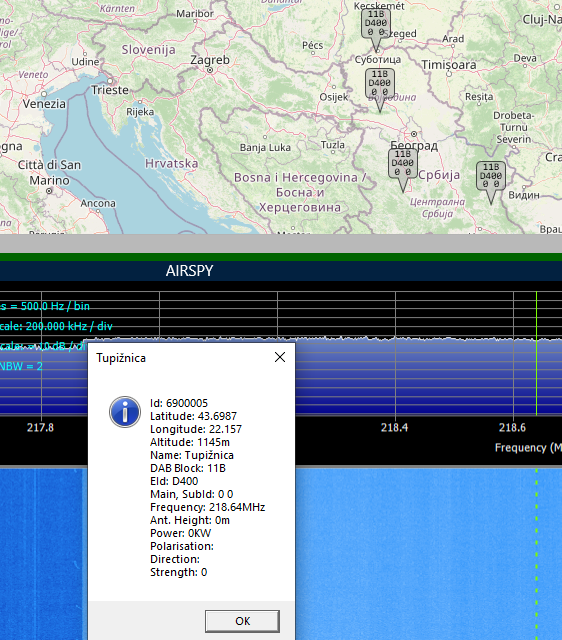Click the '500.0 Hz / bin' readout
Viewport: 562px width, 640px height.
click(55, 306)
